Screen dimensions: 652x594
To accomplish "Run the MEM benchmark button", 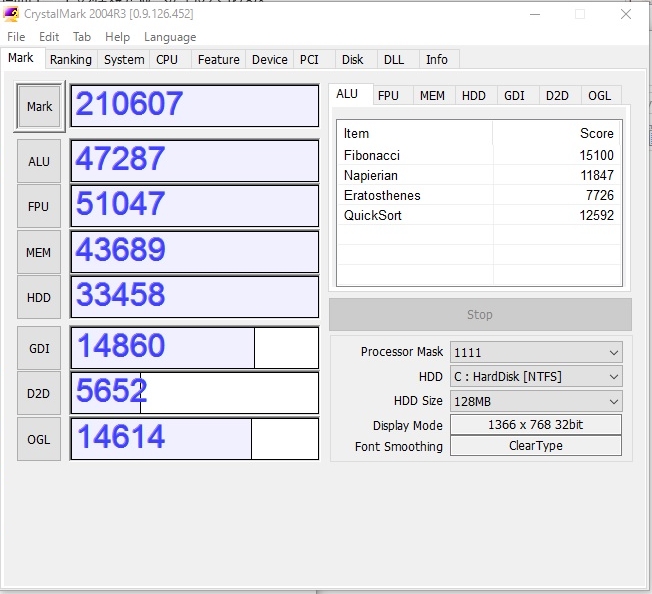I will click(39, 252).
